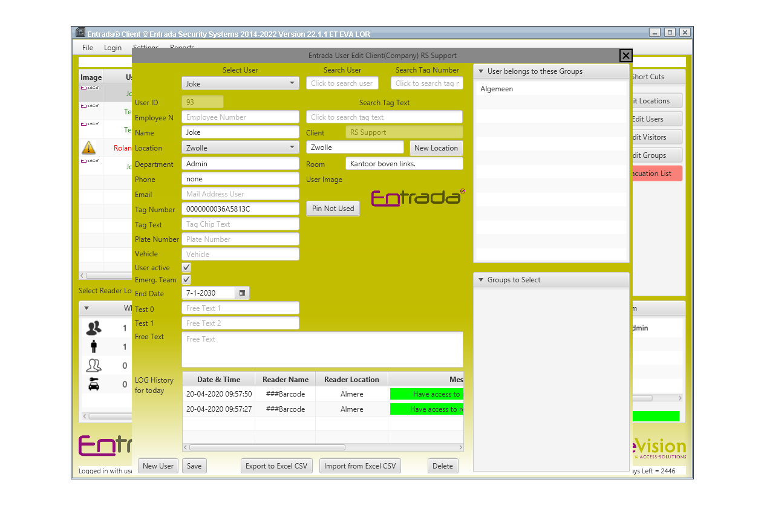Select Algemeen in the user groups list
The width and height of the screenshot is (764, 532).
[x=552, y=89]
